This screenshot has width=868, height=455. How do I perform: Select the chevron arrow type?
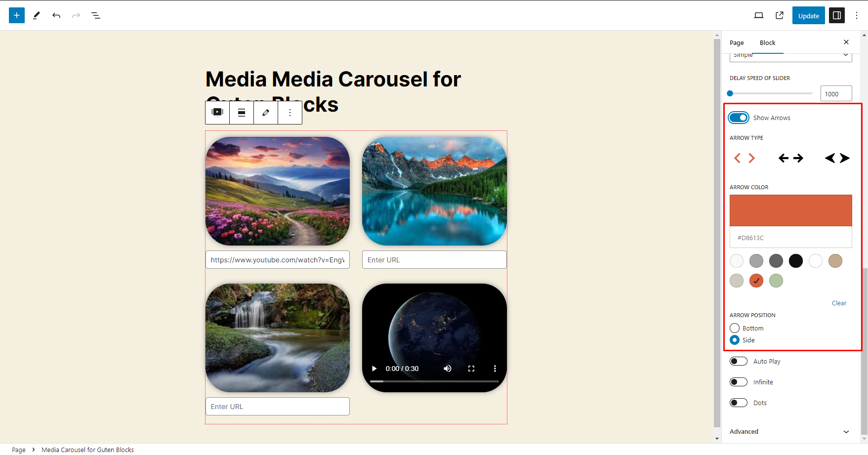(x=744, y=158)
